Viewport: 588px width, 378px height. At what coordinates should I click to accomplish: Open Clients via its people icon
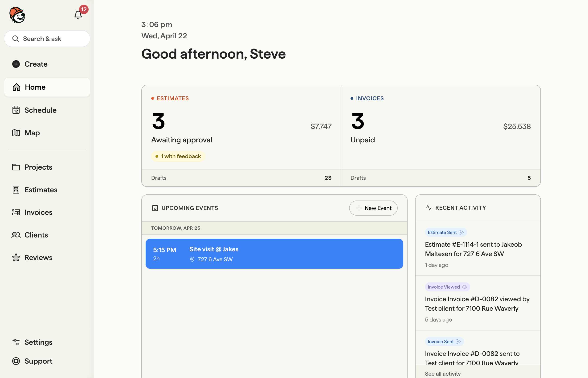pos(16,235)
